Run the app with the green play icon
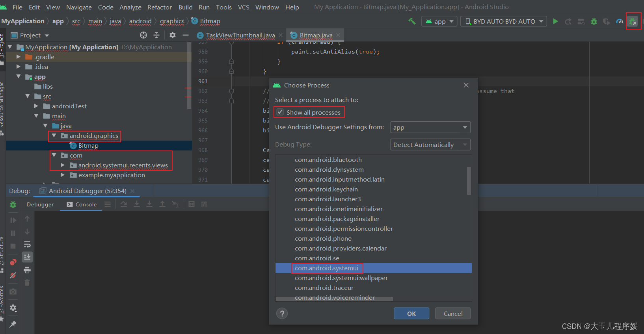644x334 pixels. 555,21
